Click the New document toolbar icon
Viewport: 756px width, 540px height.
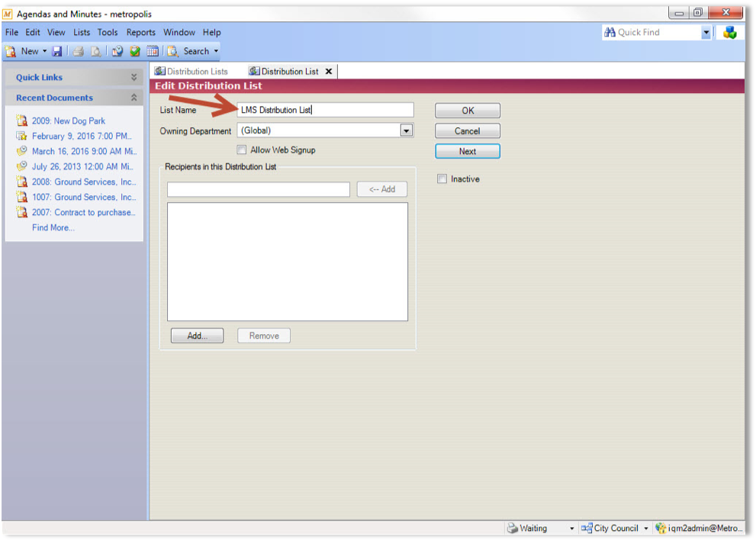click(x=11, y=51)
